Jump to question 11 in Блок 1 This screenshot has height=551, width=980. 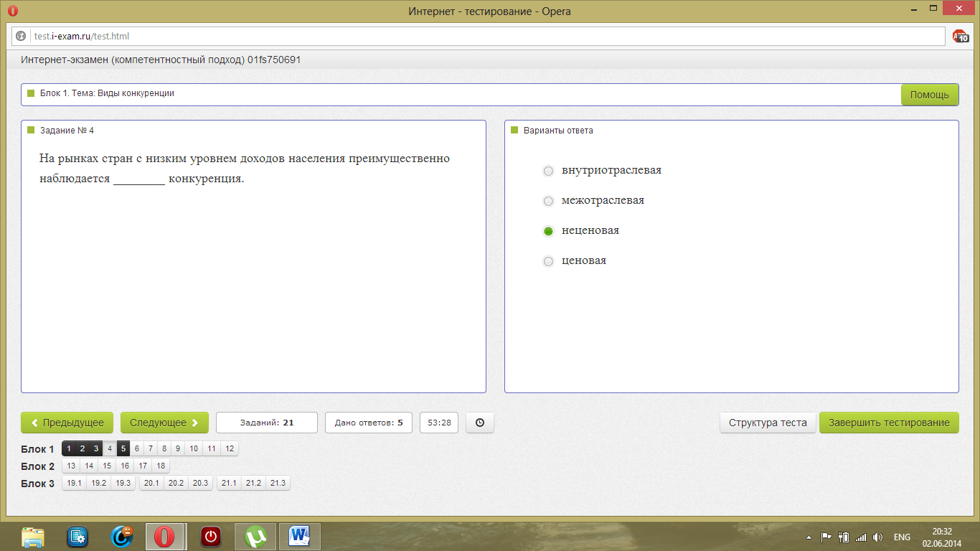[212, 449]
